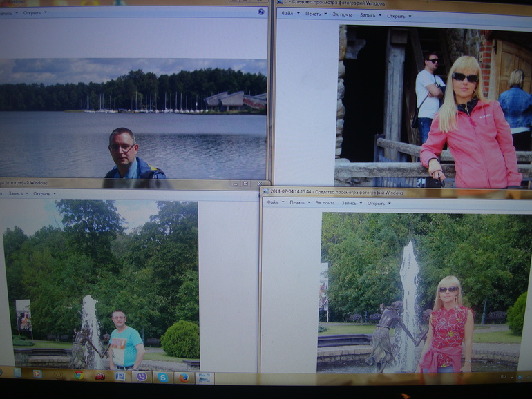This screenshot has height=399, width=532.
Task: Open Viber from the taskbar
Action: pos(140,376)
